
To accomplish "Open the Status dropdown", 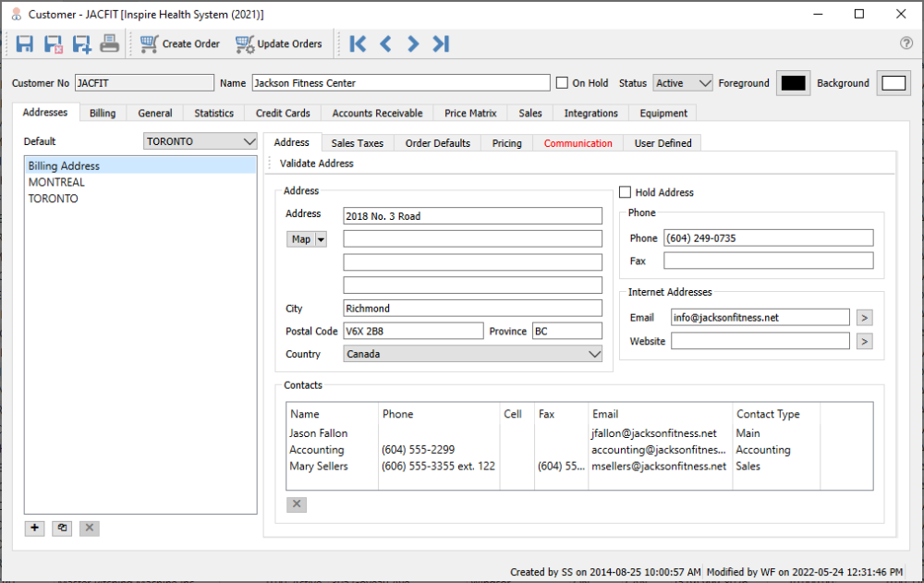I will [683, 83].
